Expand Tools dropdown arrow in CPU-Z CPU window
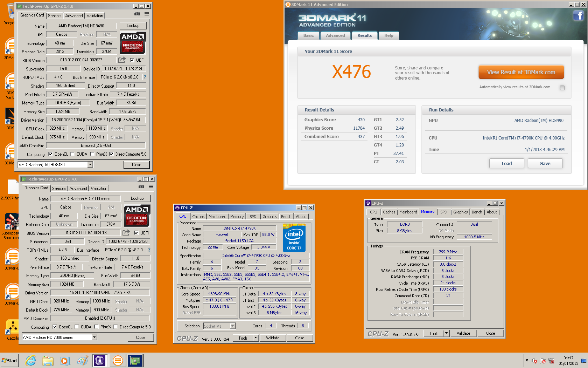Screen dimensions: 588x368 255,338
